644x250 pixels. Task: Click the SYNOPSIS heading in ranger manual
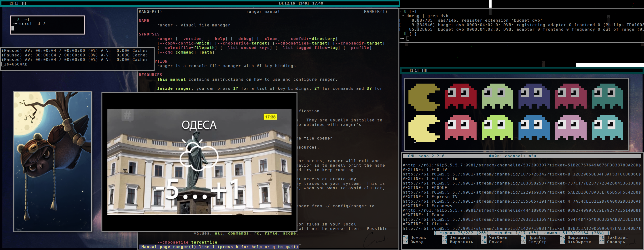click(x=149, y=34)
